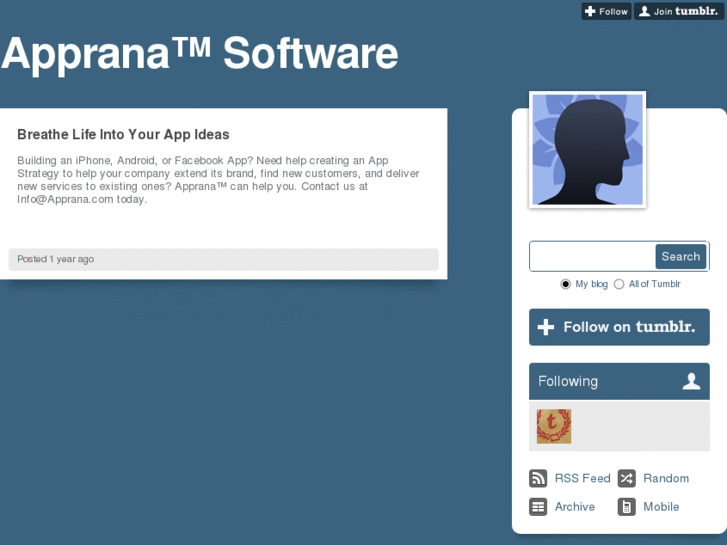This screenshot has width=727, height=545.
Task: Click the Mobile phone icon
Action: pyautogui.click(x=626, y=507)
